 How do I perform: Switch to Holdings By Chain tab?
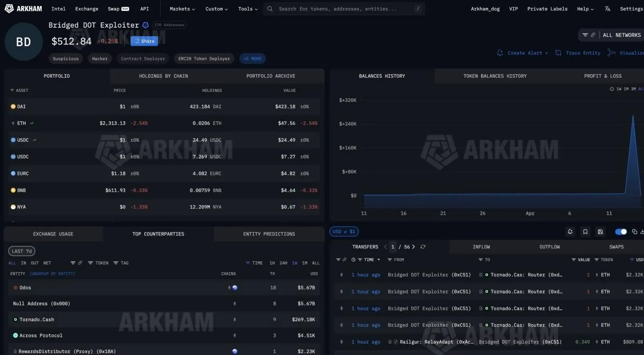[x=163, y=76]
